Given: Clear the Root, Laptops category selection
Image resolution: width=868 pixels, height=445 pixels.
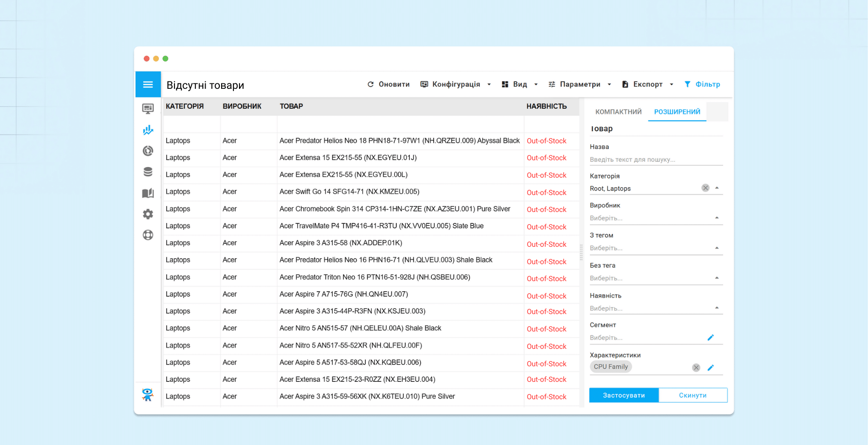Looking at the screenshot, I should coord(705,188).
